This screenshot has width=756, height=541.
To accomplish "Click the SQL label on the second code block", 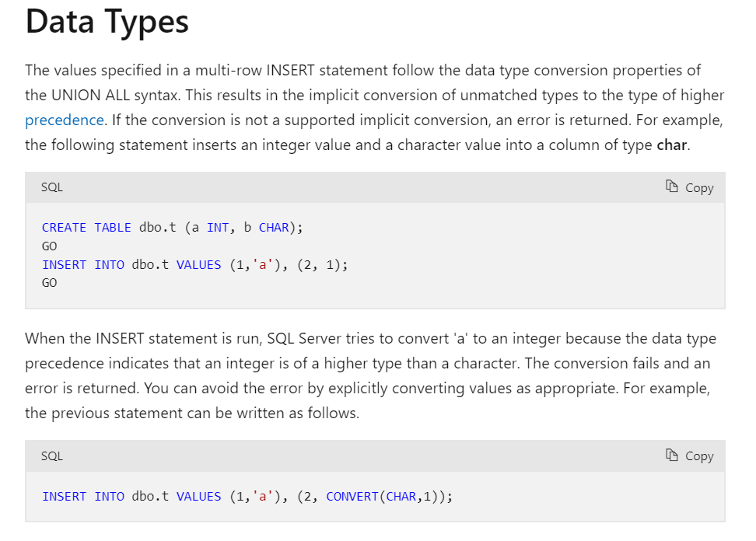I will tap(52, 456).
